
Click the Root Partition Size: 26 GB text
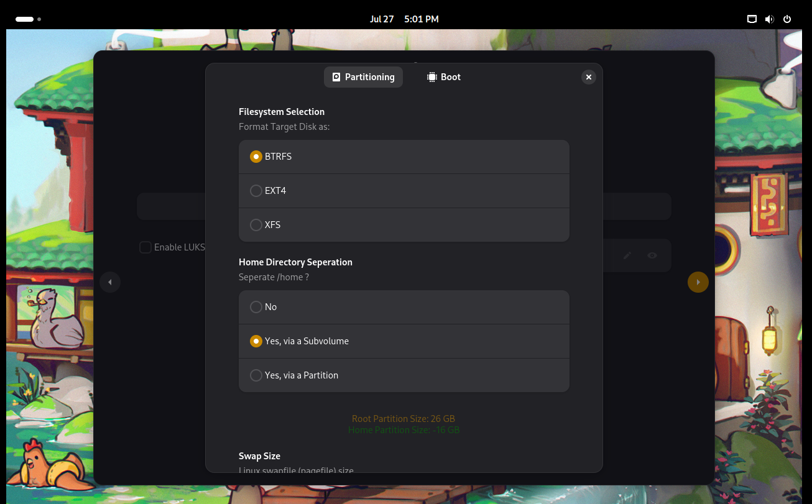tap(404, 419)
